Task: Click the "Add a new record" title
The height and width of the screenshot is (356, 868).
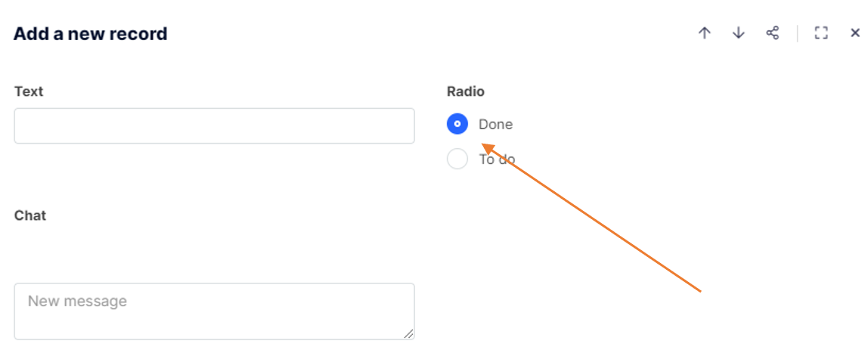Action: pos(91,34)
